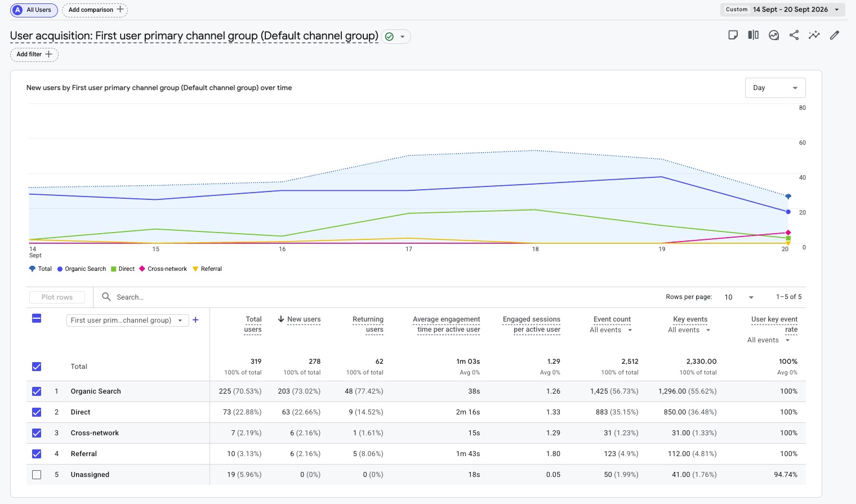Uncheck the Total row checkbox
The height and width of the screenshot is (504, 856).
click(37, 367)
